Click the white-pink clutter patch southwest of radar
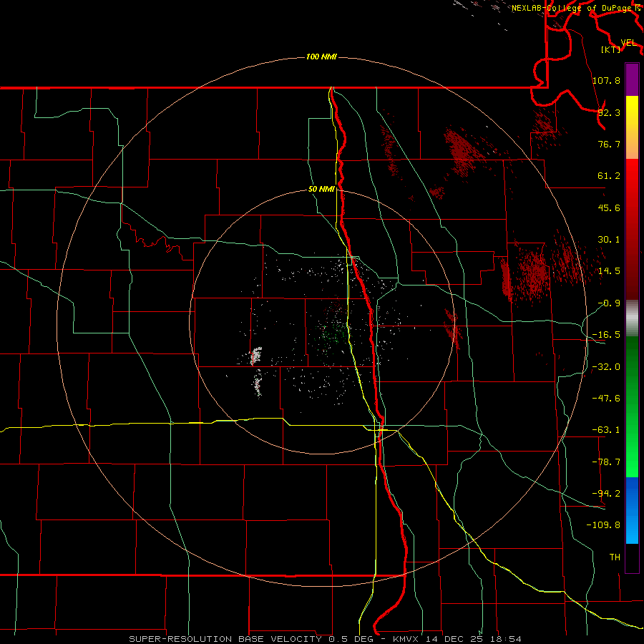This screenshot has height=644, width=644. click(x=256, y=356)
